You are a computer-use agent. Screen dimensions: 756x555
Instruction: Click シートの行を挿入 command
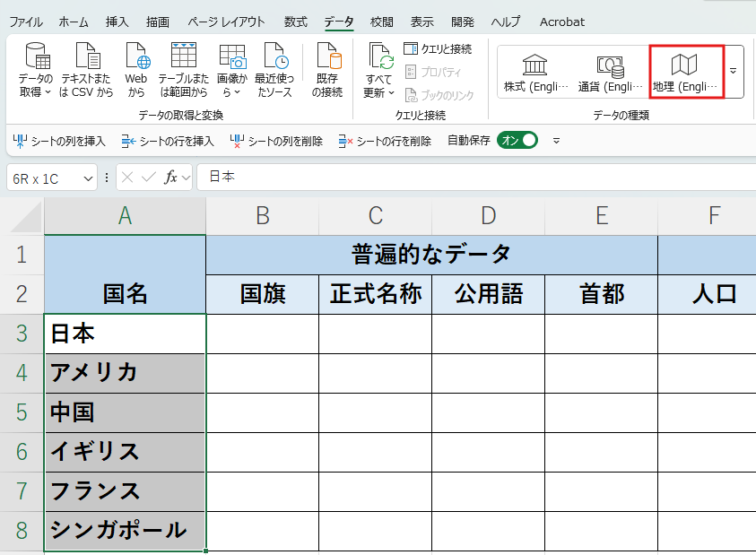point(168,141)
